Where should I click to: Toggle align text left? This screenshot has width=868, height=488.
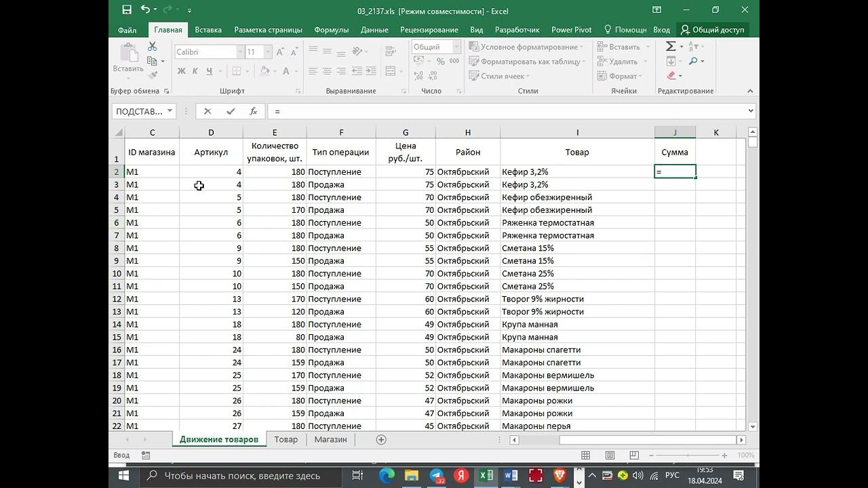coord(313,71)
